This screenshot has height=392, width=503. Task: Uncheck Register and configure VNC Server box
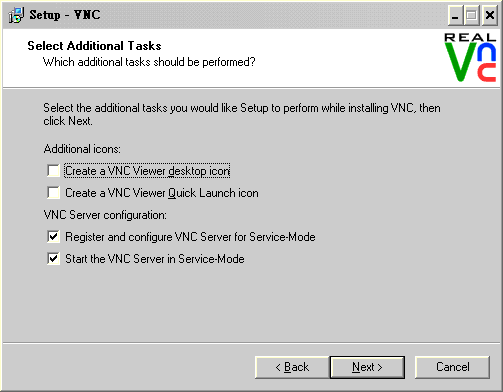click(53, 237)
